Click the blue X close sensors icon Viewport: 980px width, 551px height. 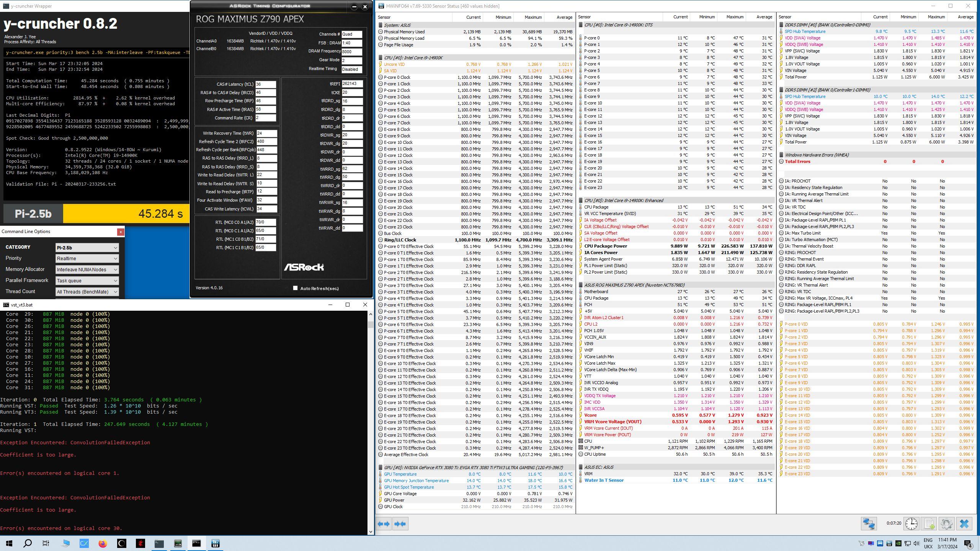click(964, 524)
